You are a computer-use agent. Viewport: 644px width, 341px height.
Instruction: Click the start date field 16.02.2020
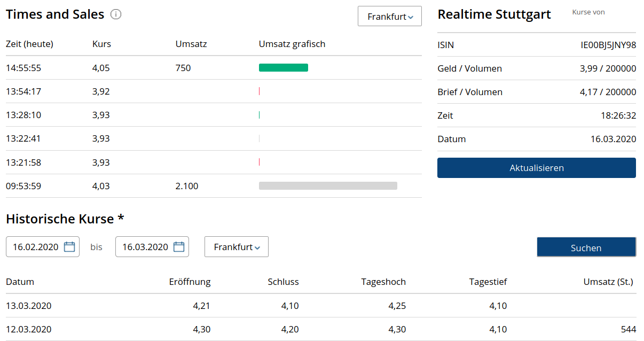click(x=36, y=247)
